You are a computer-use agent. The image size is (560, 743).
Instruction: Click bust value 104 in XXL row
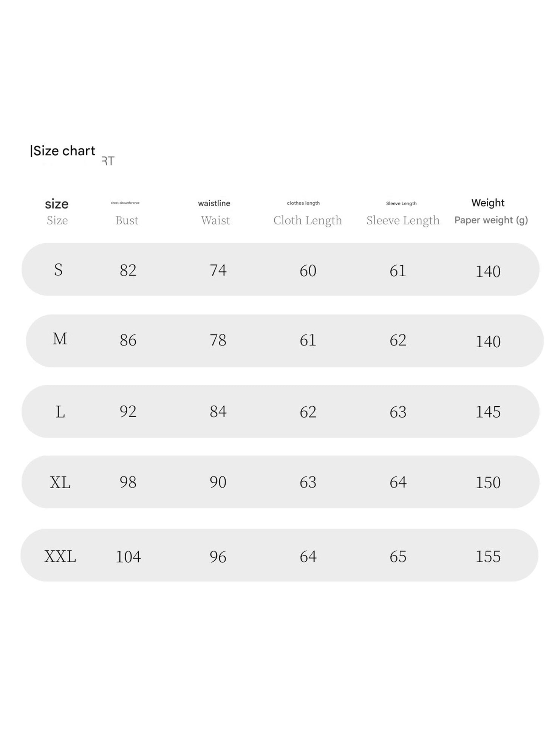[128, 557]
